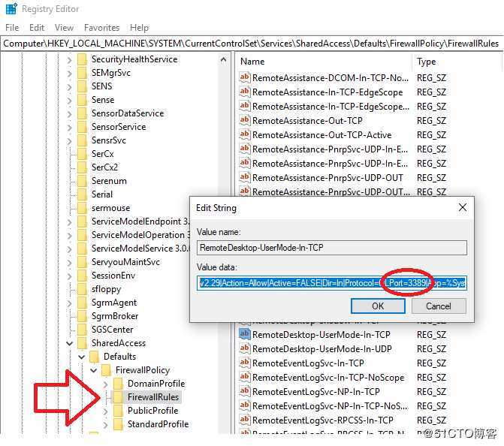Click string icon of RemoteEventLogSvc-In-TCP value

click(244, 363)
